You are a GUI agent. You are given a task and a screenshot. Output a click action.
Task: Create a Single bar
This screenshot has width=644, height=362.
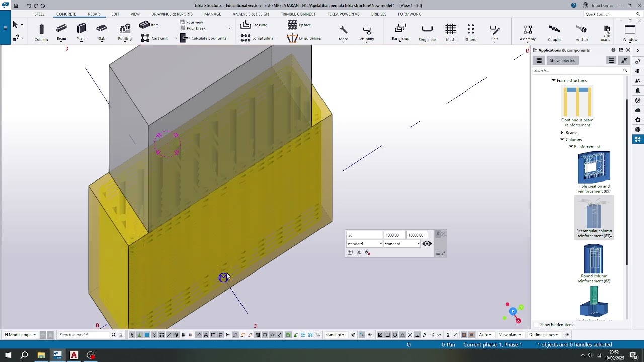click(x=427, y=32)
